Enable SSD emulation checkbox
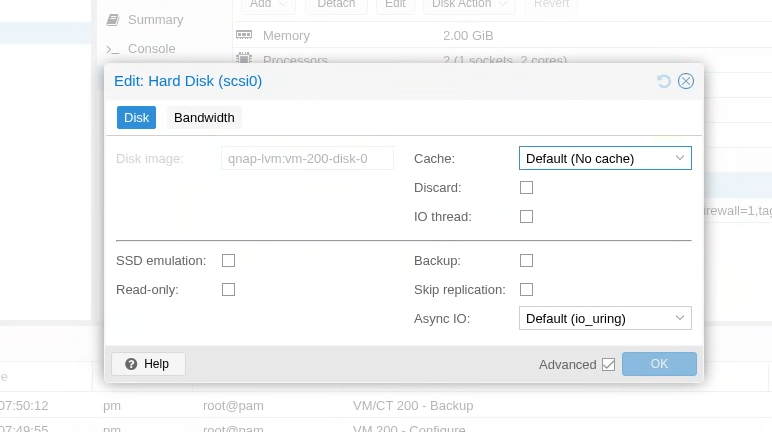 [228, 261]
